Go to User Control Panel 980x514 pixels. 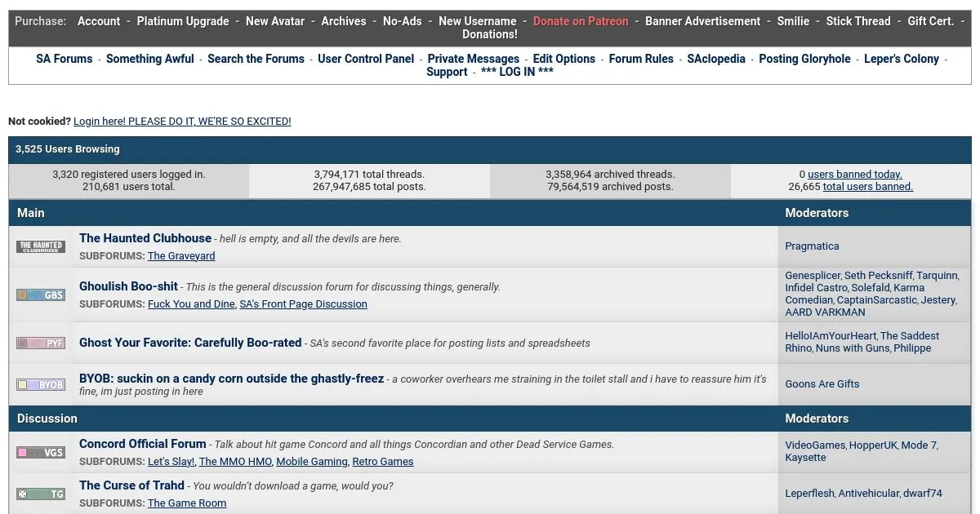click(x=366, y=59)
